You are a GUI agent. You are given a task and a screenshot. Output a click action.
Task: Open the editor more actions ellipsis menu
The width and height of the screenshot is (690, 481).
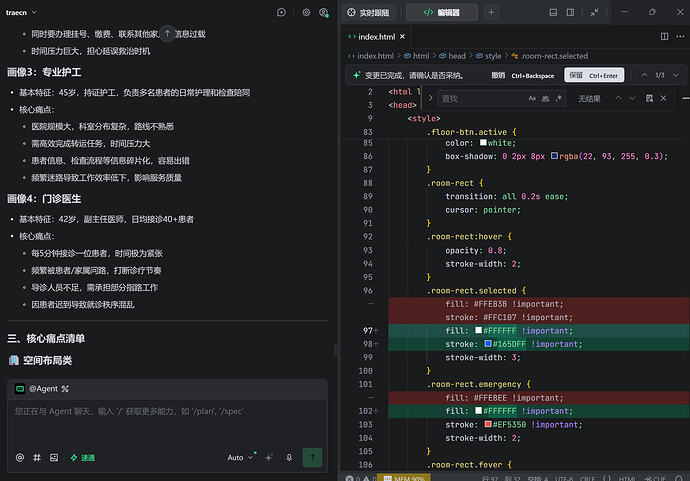(680, 37)
